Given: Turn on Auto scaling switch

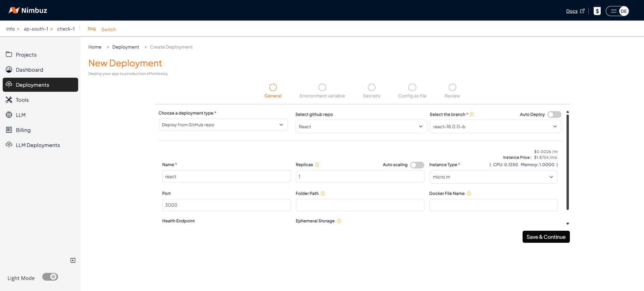Looking at the screenshot, I should [417, 165].
